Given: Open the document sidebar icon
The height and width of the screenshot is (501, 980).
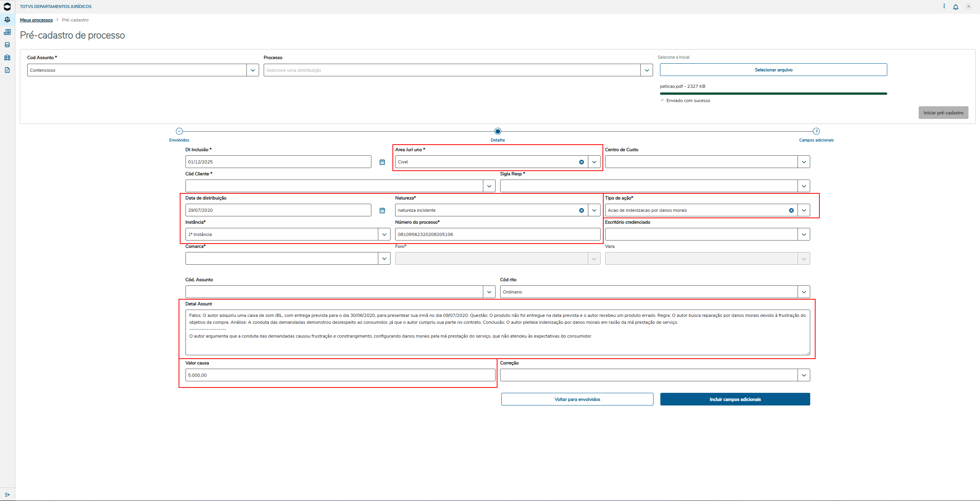Looking at the screenshot, I should coord(7,70).
